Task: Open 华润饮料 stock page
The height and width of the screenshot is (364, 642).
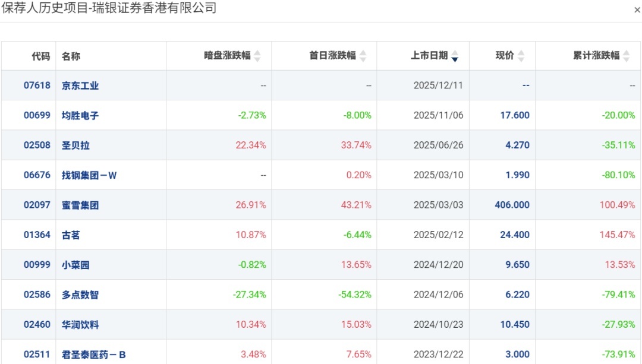Action: click(x=80, y=324)
